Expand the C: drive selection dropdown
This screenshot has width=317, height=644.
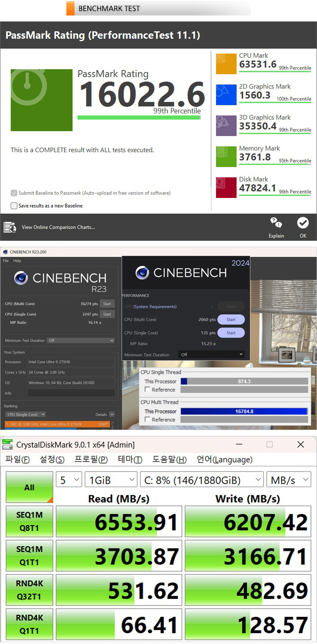point(202,480)
